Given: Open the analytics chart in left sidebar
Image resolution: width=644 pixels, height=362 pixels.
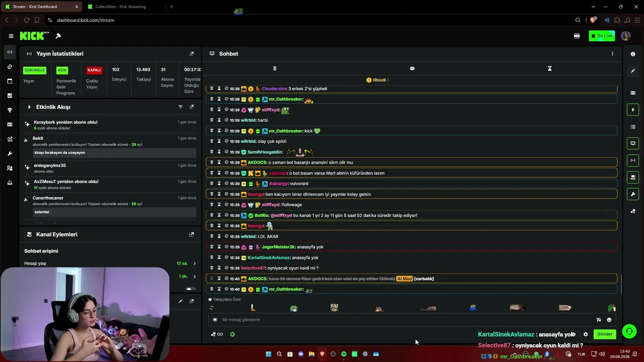Looking at the screenshot, I should [10, 139].
